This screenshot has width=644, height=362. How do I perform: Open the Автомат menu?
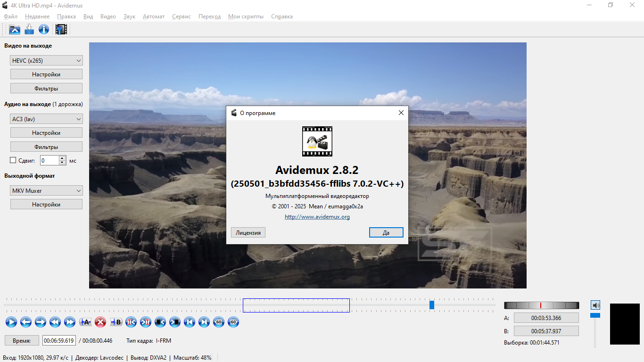pos(154,16)
